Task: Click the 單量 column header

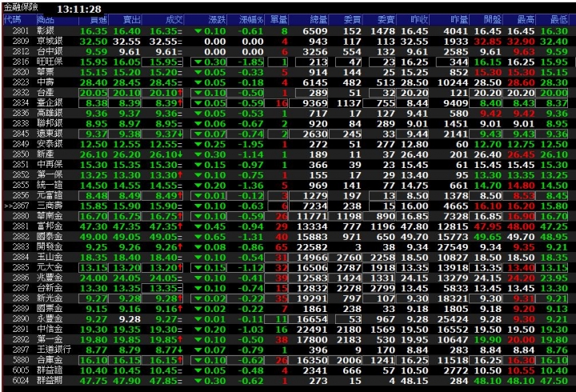Action: tap(279, 19)
